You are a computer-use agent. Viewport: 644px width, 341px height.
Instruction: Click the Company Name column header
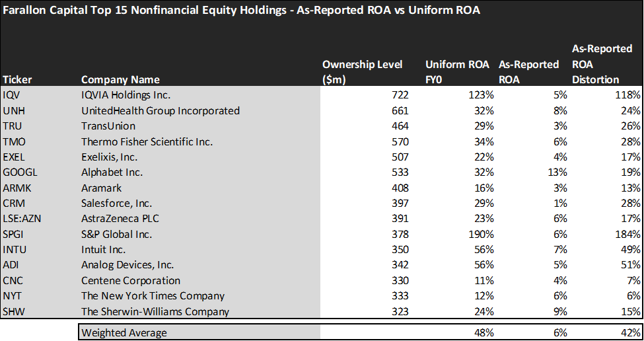click(120, 79)
